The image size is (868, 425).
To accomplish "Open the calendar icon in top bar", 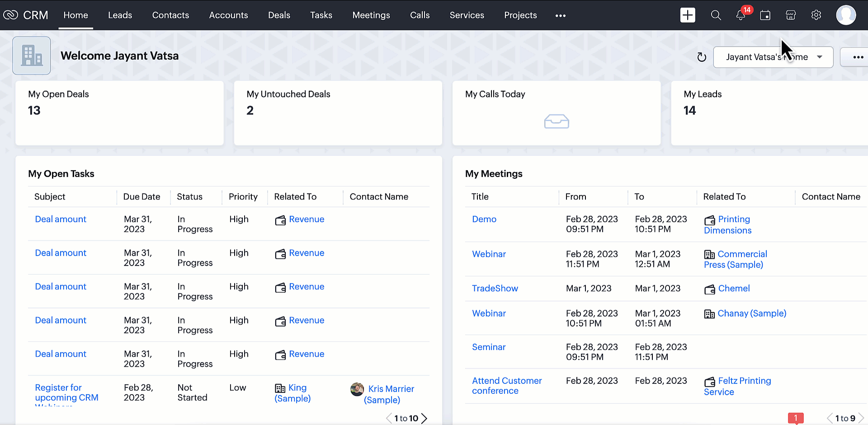I will click(x=765, y=15).
